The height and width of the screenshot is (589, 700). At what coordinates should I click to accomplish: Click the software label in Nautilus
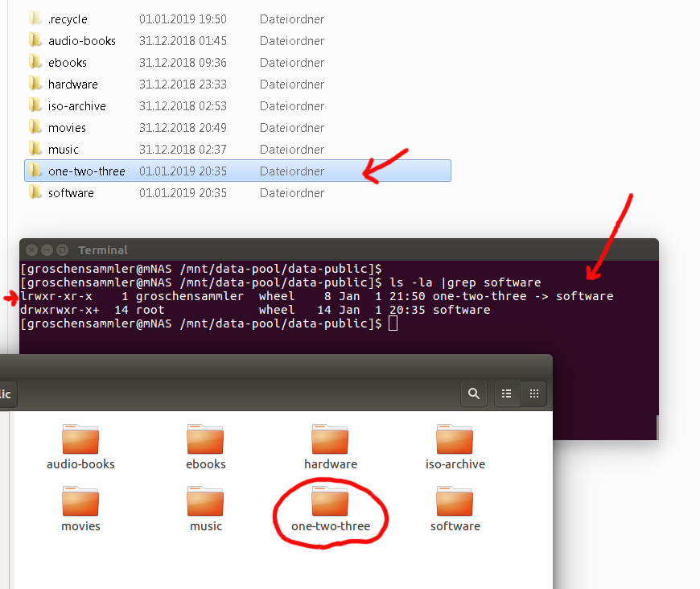click(x=455, y=526)
